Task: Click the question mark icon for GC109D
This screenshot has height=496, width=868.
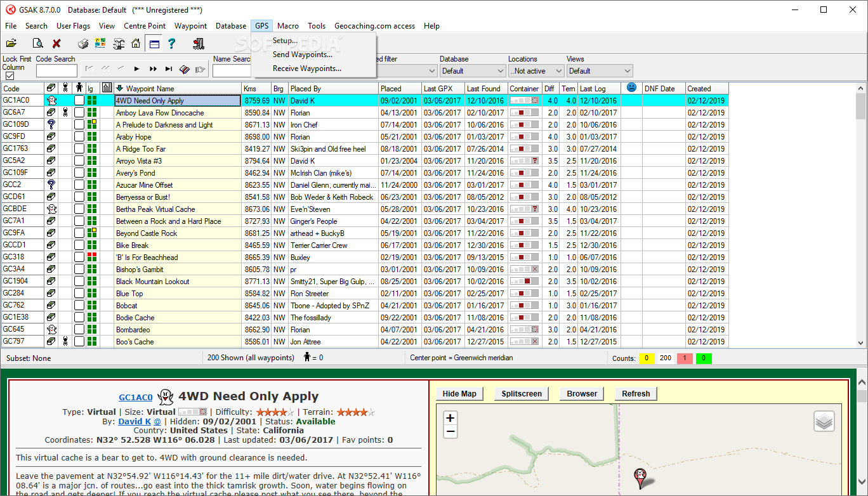Action: (x=51, y=124)
